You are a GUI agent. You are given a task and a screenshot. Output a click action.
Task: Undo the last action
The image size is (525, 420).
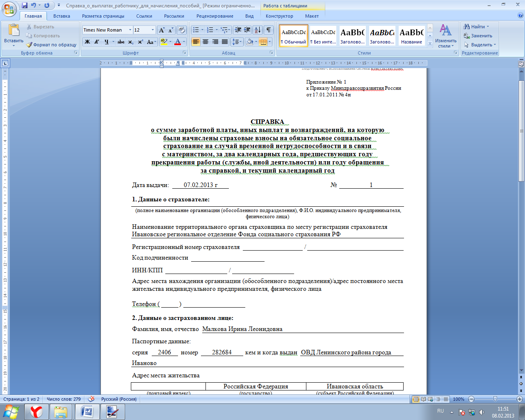[34, 6]
